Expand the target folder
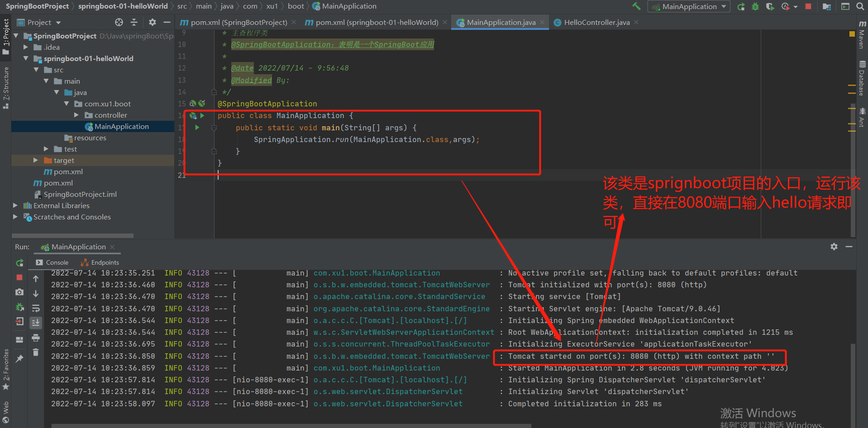Viewport: 868px width, 428px height. [x=36, y=160]
